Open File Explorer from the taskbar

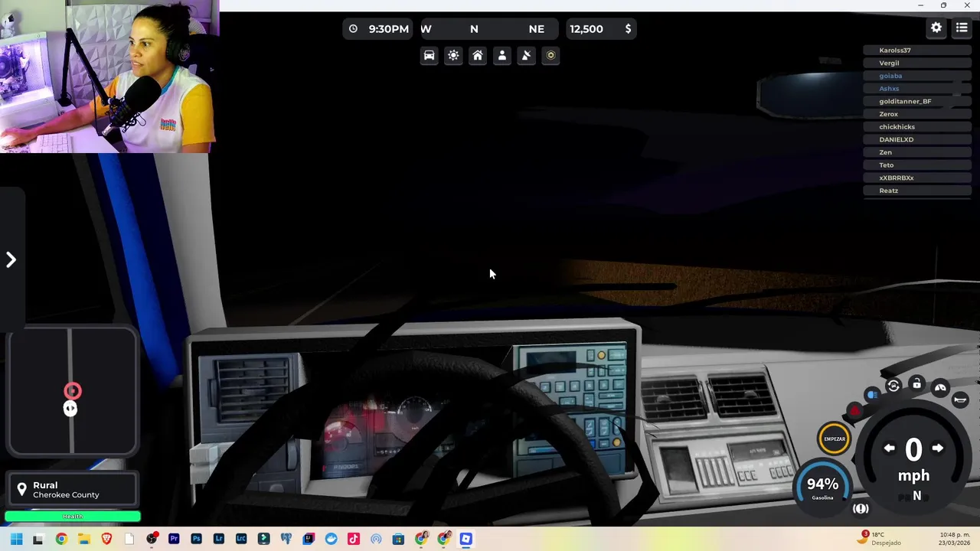(84, 539)
